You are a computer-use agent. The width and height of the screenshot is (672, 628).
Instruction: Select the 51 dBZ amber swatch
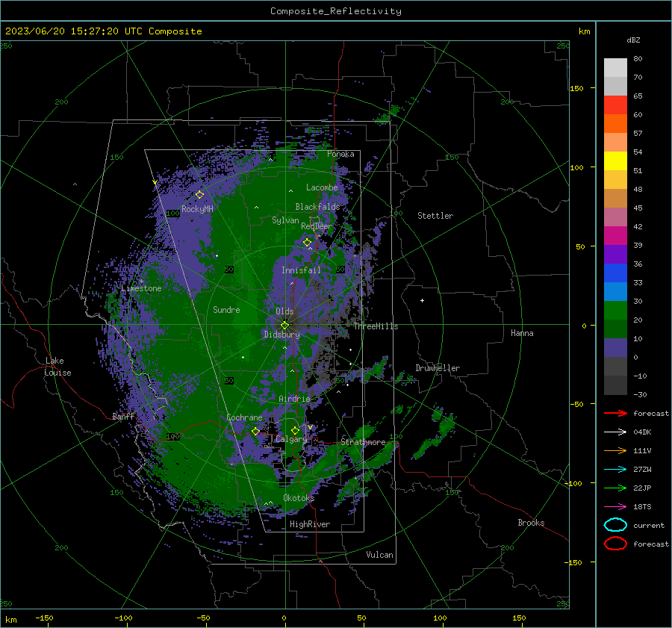[x=615, y=180]
